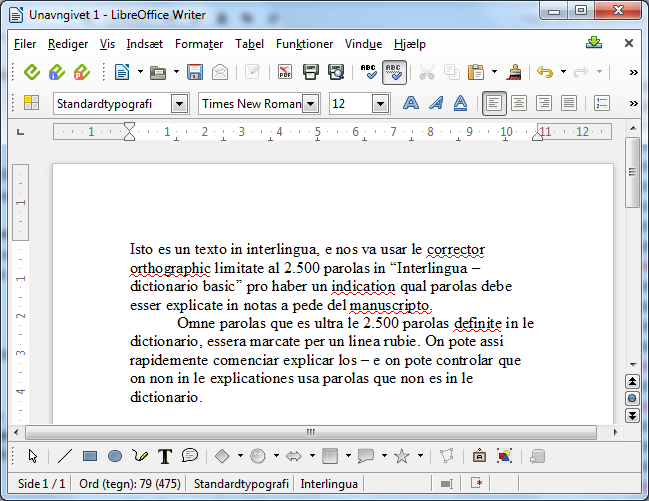649x501 pixels.
Task: Click the font size input field
Action: point(351,104)
